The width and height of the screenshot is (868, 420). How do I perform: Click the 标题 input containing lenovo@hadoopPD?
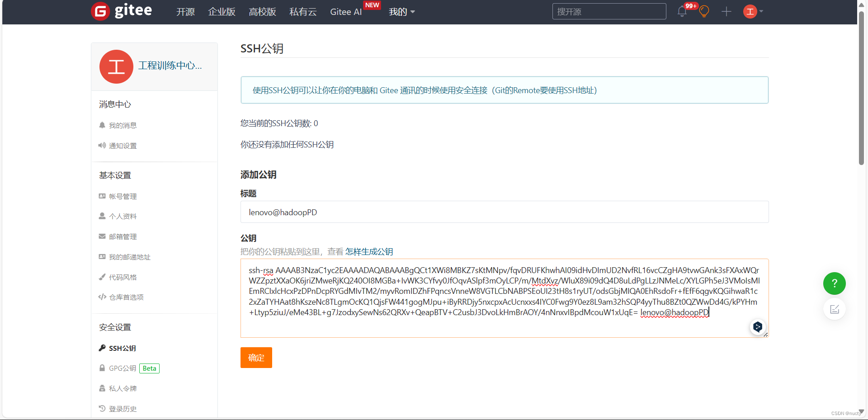pyautogui.click(x=505, y=212)
